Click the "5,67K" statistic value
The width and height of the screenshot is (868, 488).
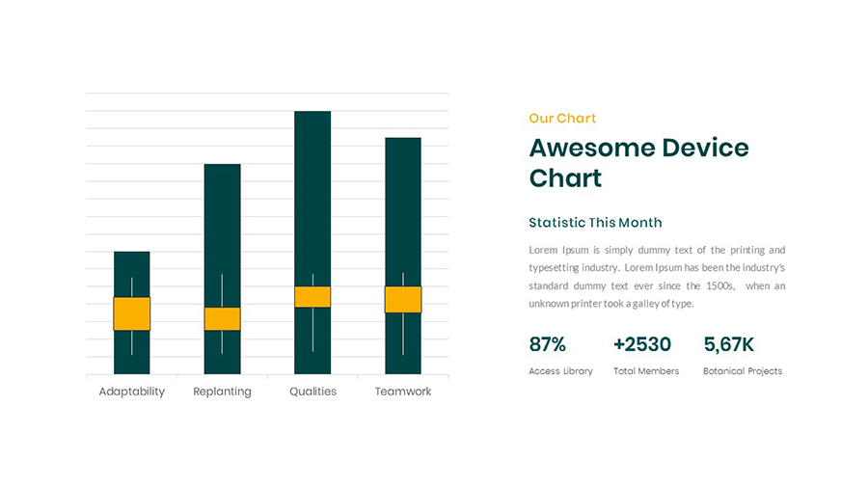[728, 344]
